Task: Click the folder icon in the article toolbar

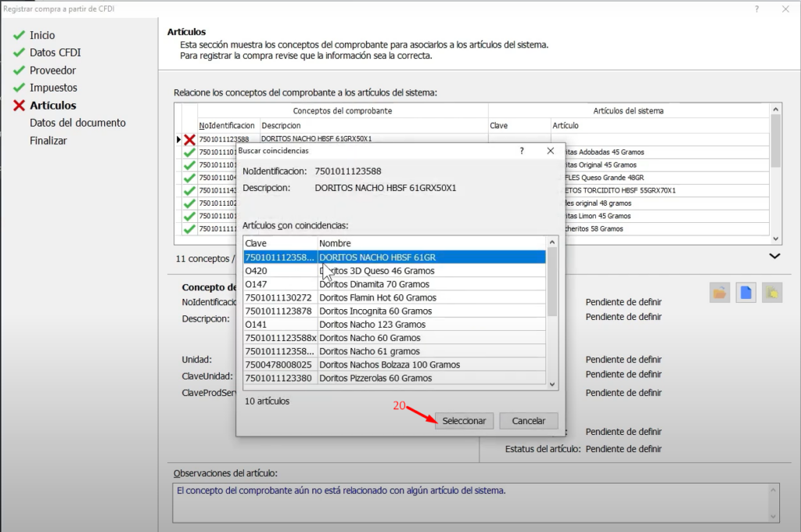Action: pos(720,293)
